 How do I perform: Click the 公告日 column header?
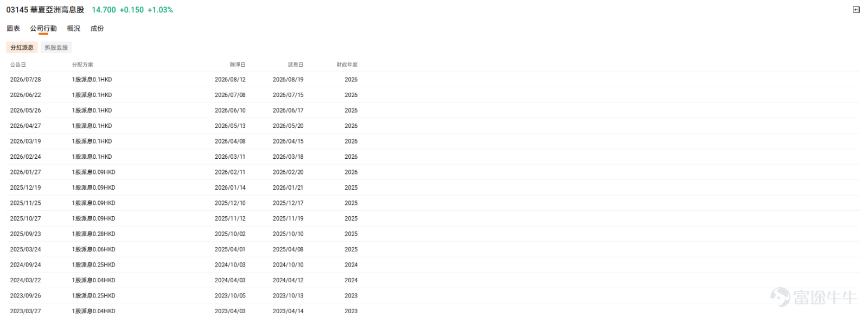point(18,65)
